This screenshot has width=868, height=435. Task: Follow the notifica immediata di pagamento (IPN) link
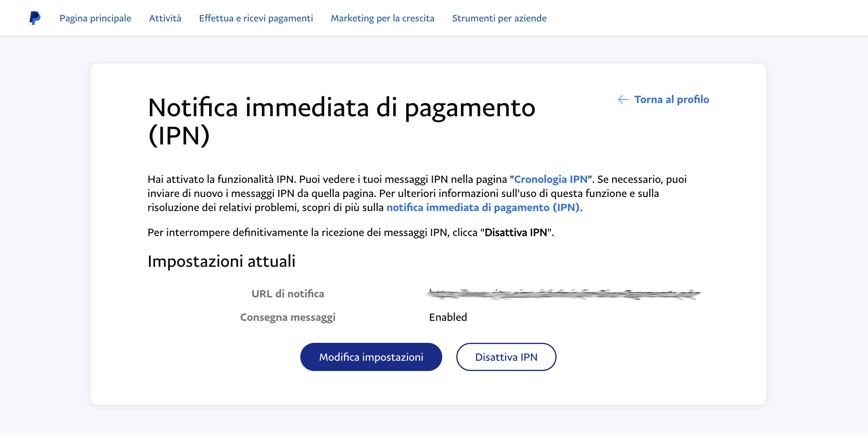[x=482, y=208]
